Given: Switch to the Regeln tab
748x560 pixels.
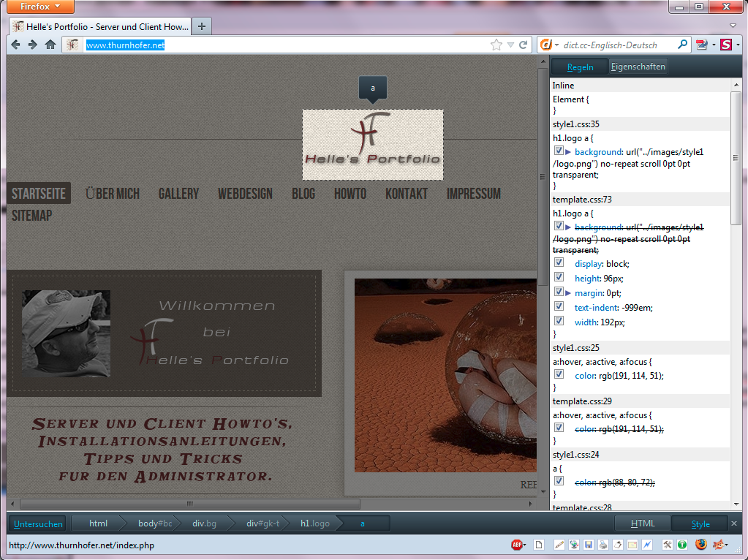Looking at the screenshot, I should coord(580,67).
